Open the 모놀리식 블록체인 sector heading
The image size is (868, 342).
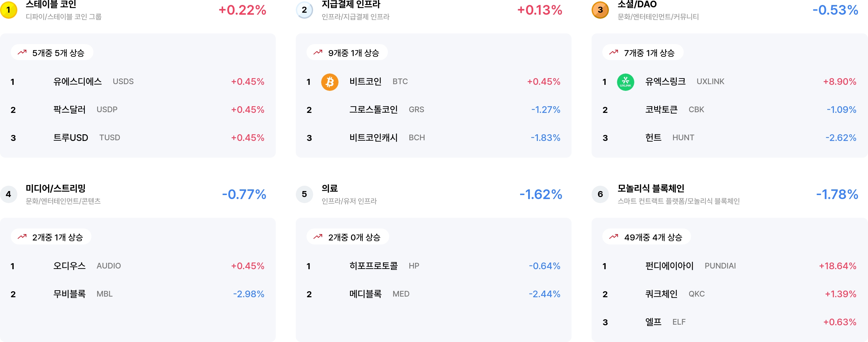click(651, 188)
